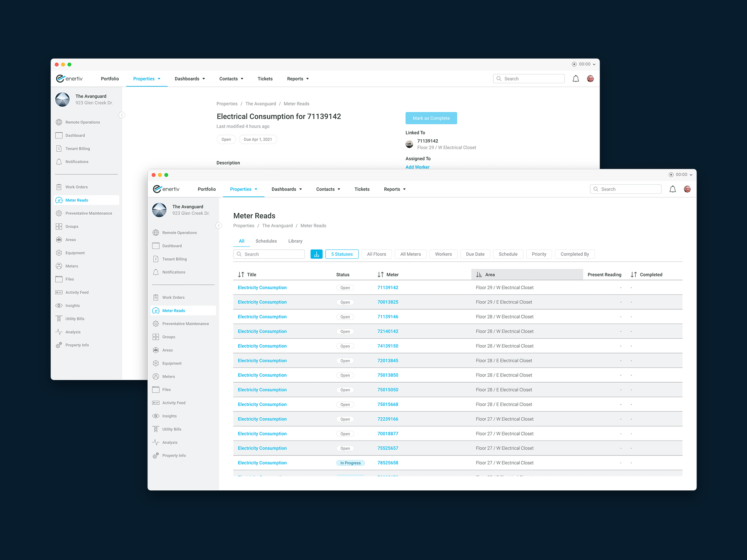The height and width of the screenshot is (560, 747).
Task: Open Utility Bills in front sidebar
Action: tap(172, 429)
